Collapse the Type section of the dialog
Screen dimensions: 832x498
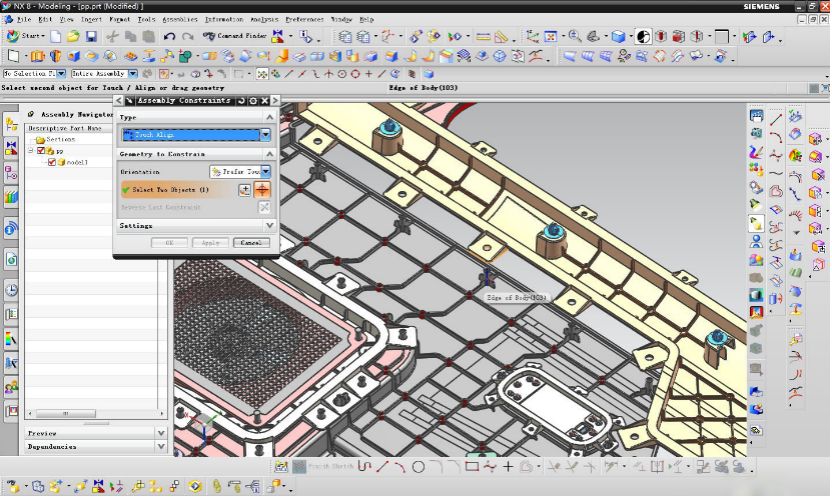pos(270,117)
